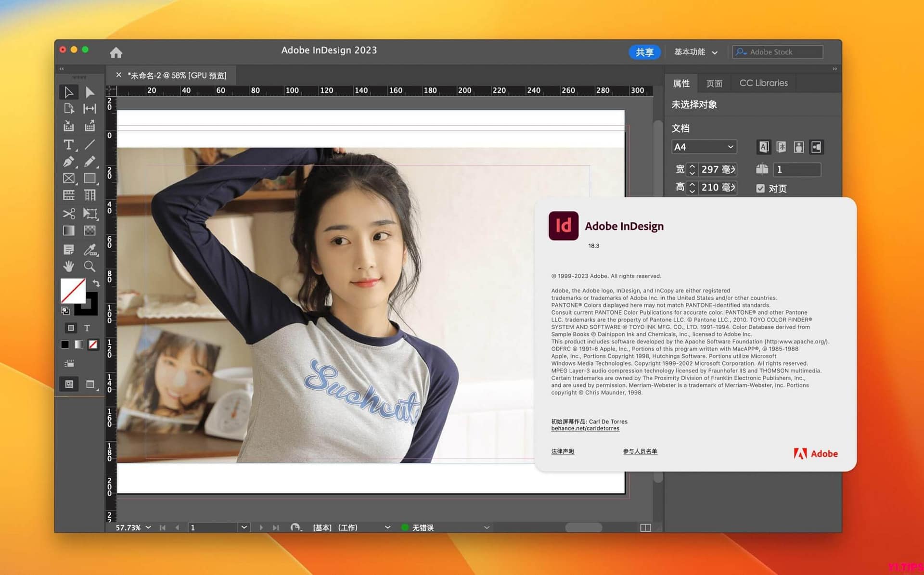924x575 pixels.
Task: Open the CC Libraries tab
Action: coord(763,83)
